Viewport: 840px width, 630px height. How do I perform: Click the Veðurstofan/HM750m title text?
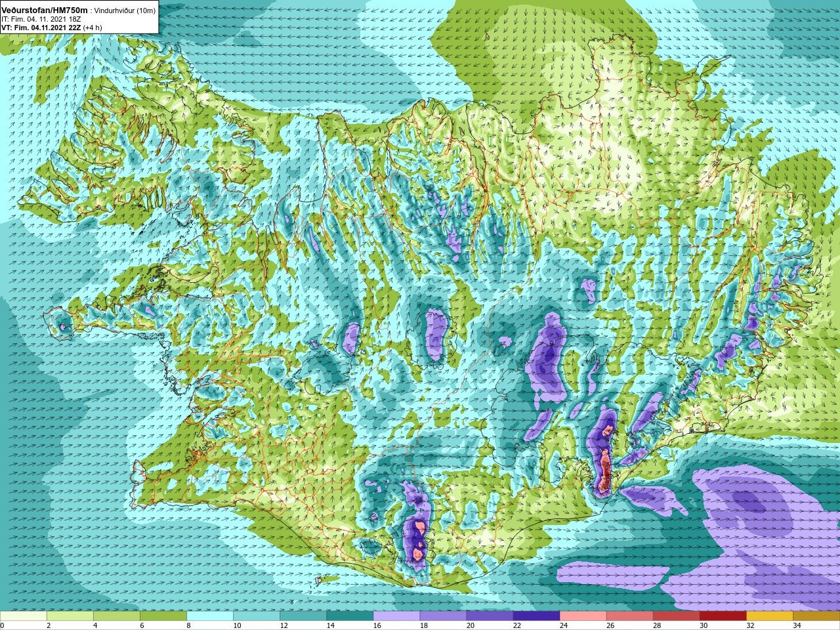point(45,10)
